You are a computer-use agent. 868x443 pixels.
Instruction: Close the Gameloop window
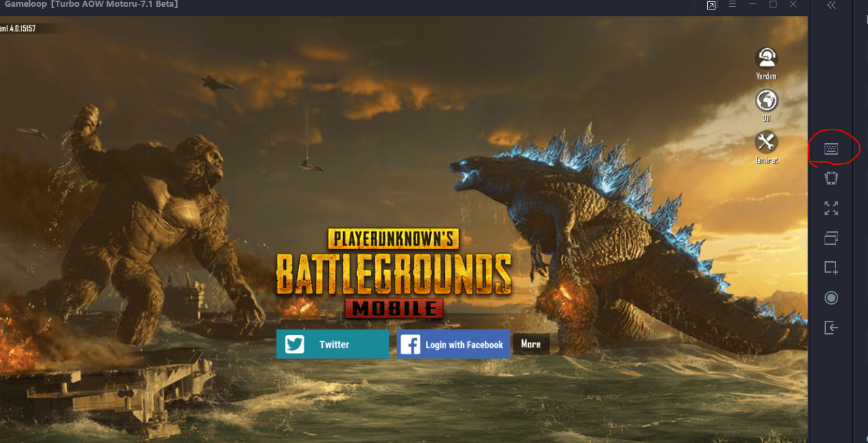[x=793, y=5]
